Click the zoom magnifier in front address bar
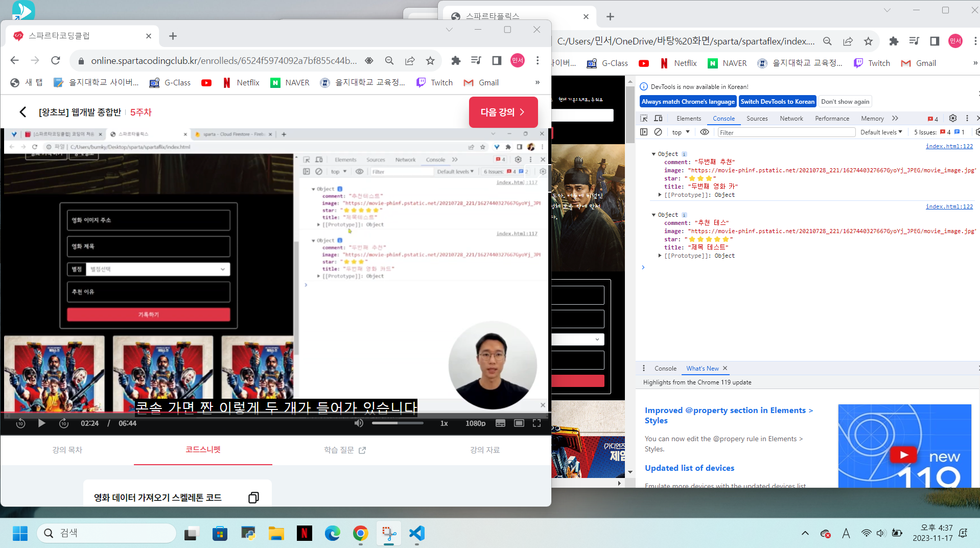Image resolution: width=980 pixels, height=548 pixels. pos(389,61)
